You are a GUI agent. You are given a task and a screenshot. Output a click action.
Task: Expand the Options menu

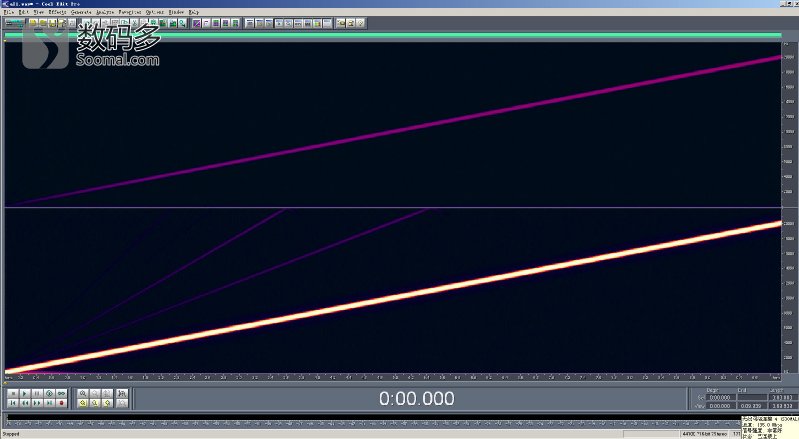tap(155, 12)
